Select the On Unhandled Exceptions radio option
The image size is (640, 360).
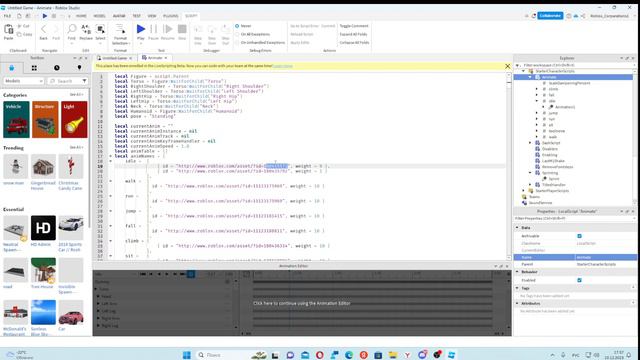click(x=237, y=42)
